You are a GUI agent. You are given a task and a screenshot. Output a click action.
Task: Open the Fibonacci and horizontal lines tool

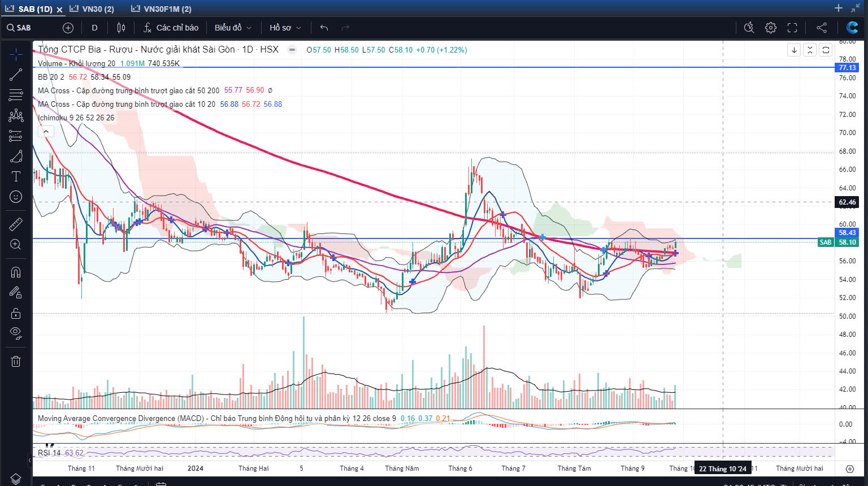16,95
